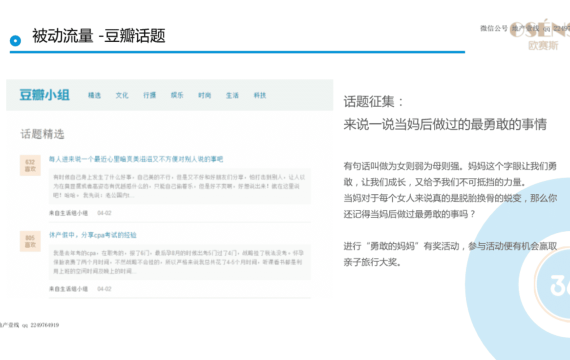The height and width of the screenshot is (360, 570).
Task: Open group link under the 632-likes topic
Action: pyautogui.click(x=68, y=213)
